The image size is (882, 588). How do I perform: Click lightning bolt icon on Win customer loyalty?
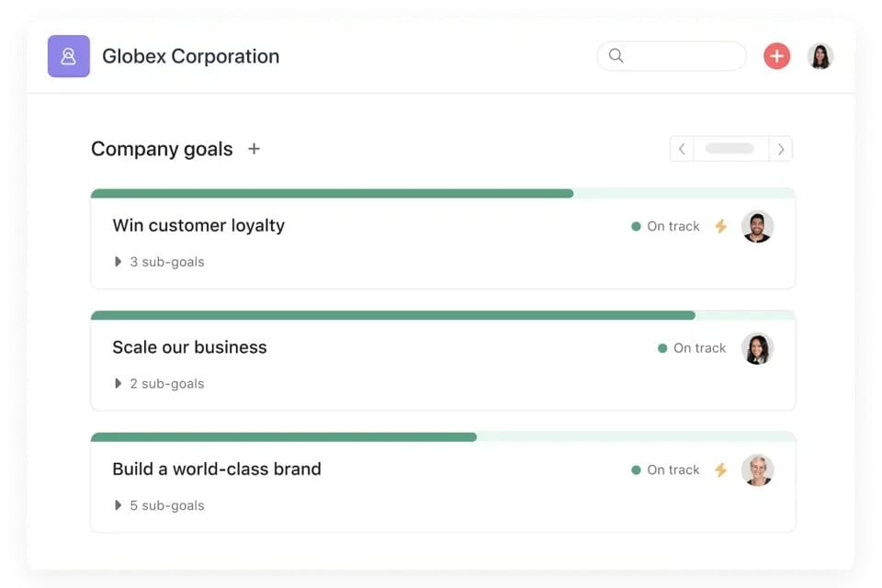pyautogui.click(x=721, y=226)
